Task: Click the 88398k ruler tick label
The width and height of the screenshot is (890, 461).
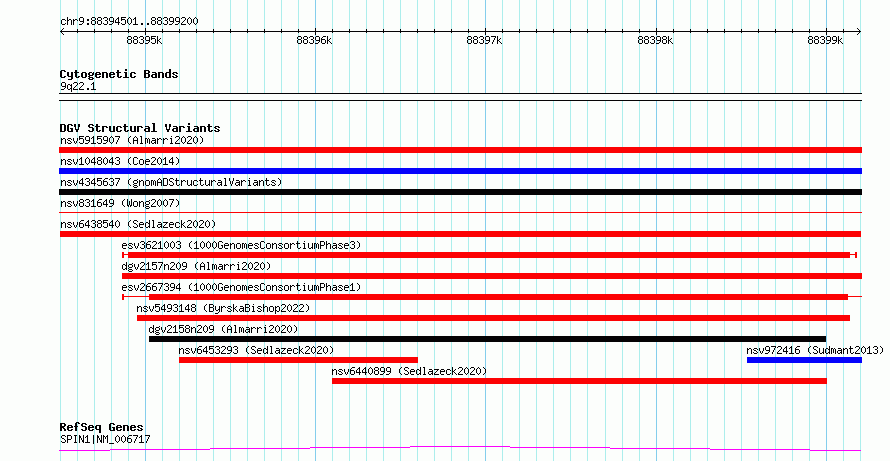Action: 655,40
